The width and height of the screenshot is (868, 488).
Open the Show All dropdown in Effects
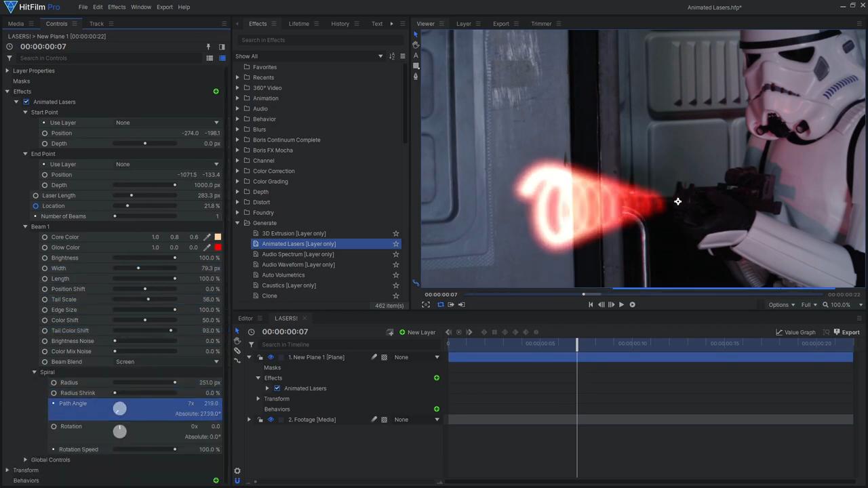(x=309, y=56)
